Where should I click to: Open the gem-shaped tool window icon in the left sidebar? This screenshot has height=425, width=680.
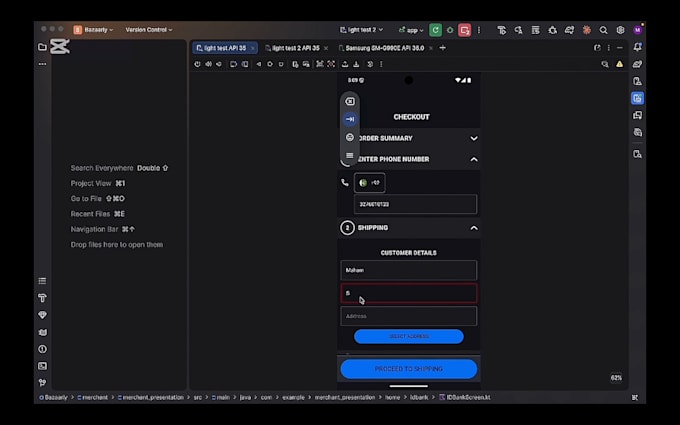42,315
